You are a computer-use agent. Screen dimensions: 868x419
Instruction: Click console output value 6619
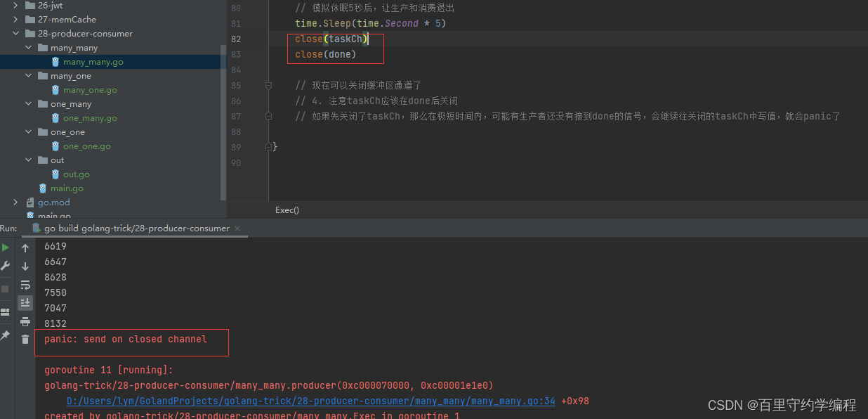point(55,246)
